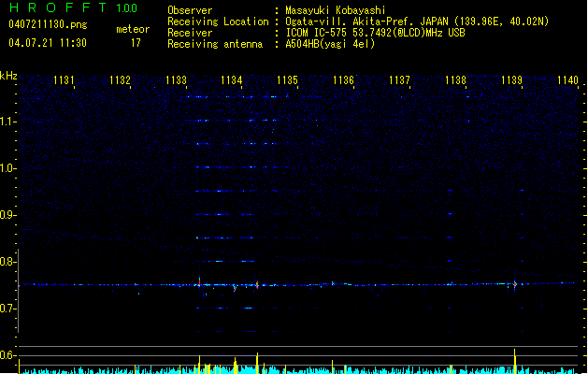Click time axis marker 1140
This screenshot has height=374, width=588.
click(x=567, y=80)
